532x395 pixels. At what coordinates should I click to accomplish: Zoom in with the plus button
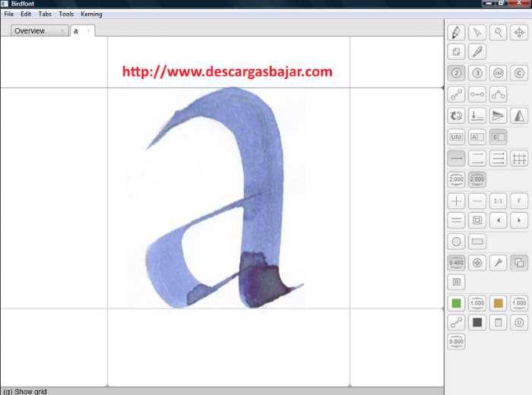point(456,201)
